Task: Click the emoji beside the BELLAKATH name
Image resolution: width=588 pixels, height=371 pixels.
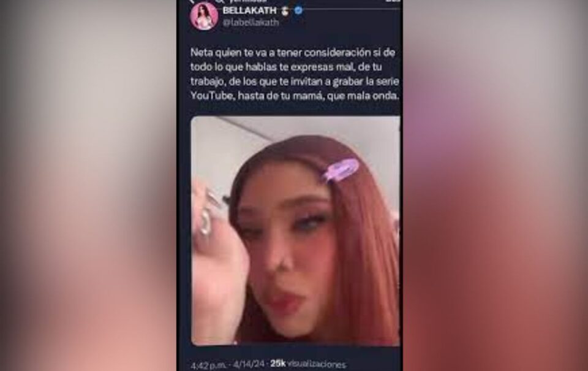Action: coord(285,10)
